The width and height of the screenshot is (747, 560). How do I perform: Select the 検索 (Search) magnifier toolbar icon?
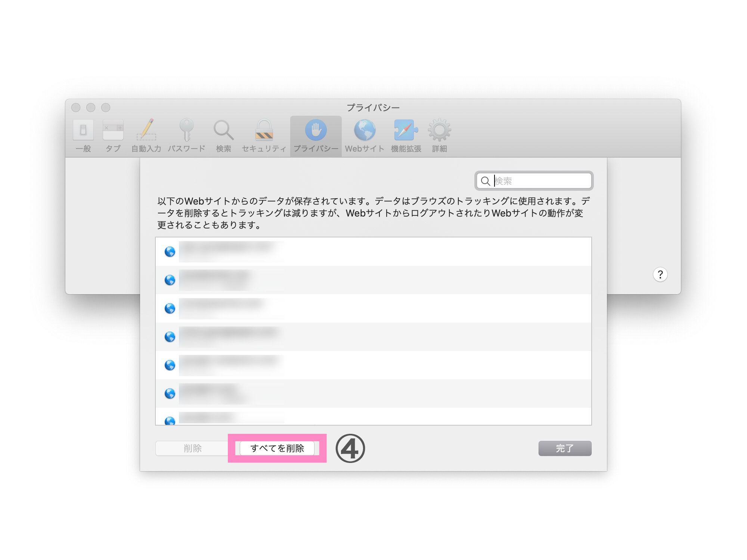[x=223, y=130]
